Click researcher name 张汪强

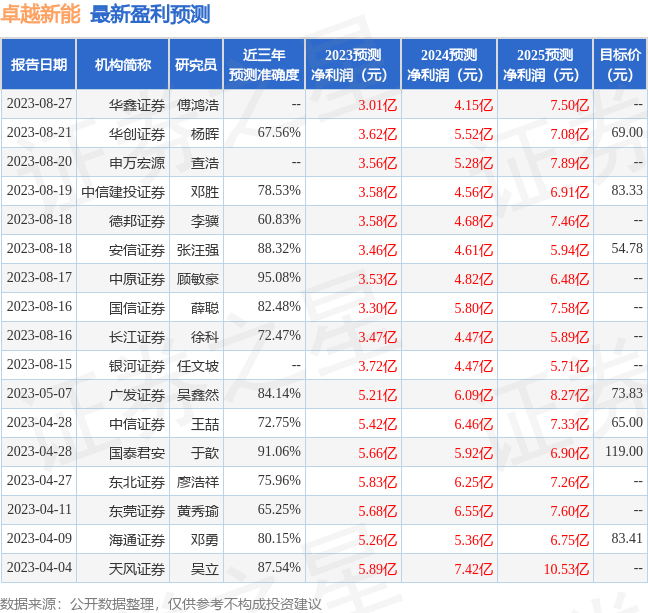pos(198,250)
